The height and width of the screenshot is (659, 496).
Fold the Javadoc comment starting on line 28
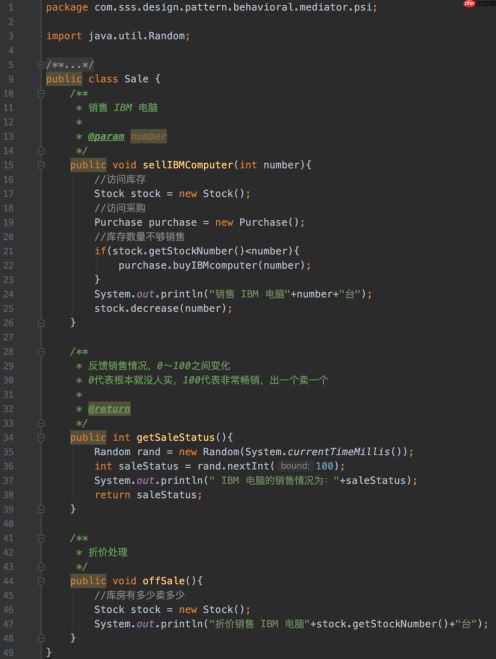click(x=41, y=352)
